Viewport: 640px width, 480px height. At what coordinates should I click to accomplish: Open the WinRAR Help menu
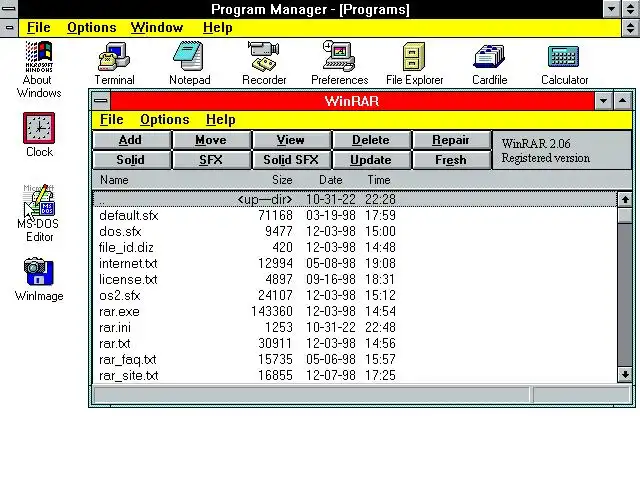pyautogui.click(x=220, y=120)
